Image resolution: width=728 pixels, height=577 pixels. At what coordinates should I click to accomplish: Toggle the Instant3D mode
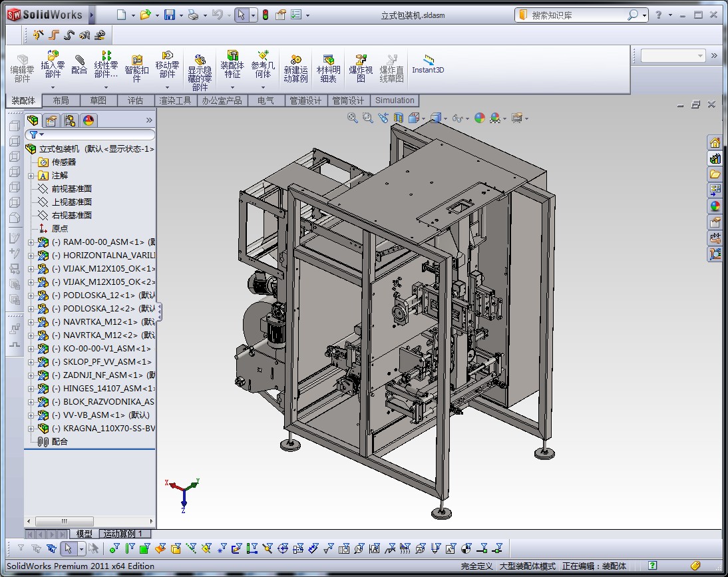click(427, 64)
